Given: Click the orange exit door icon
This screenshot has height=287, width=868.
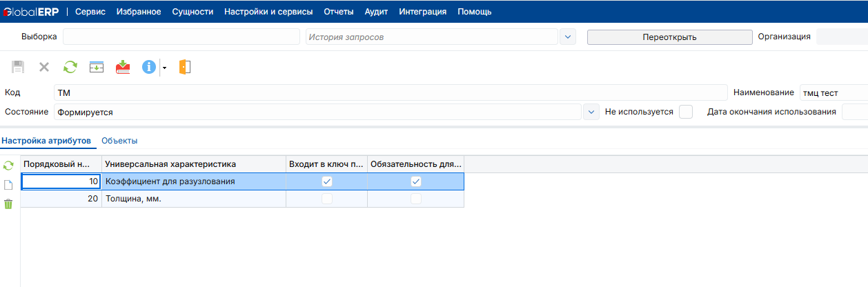Looking at the screenshot, I should coord(184,67).
